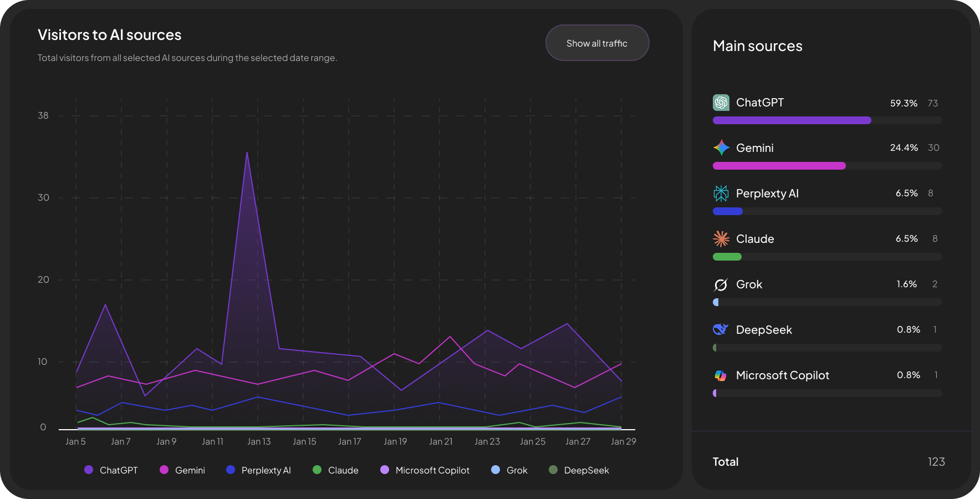Toggle DeepSeek legend entry
Viewport: 980px width, 499px height.
pos(579,470)
